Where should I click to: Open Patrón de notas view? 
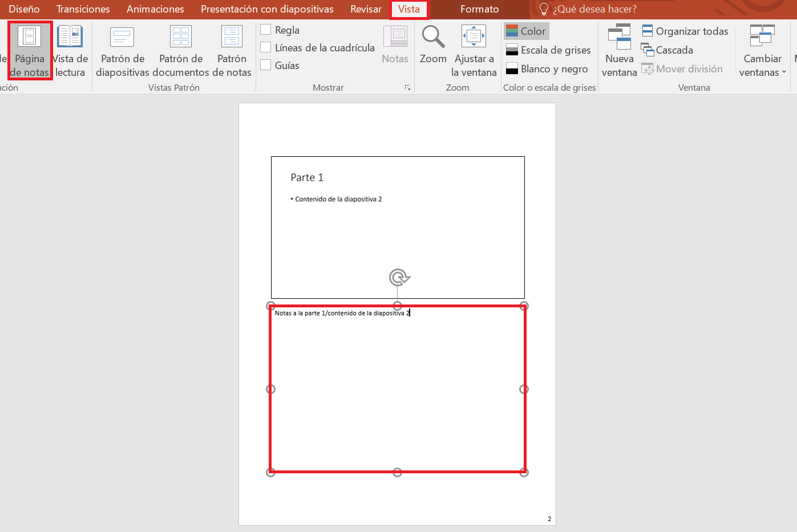232,51
